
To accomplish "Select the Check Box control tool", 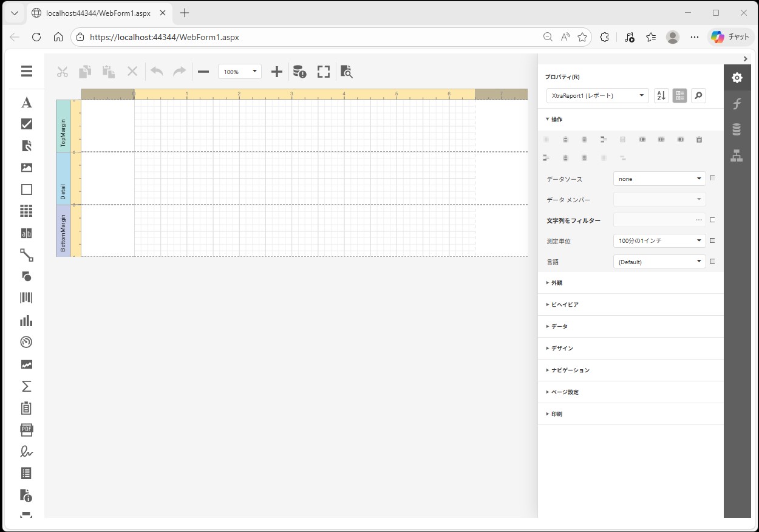I will pyautogui.click(x=26, y=124).
